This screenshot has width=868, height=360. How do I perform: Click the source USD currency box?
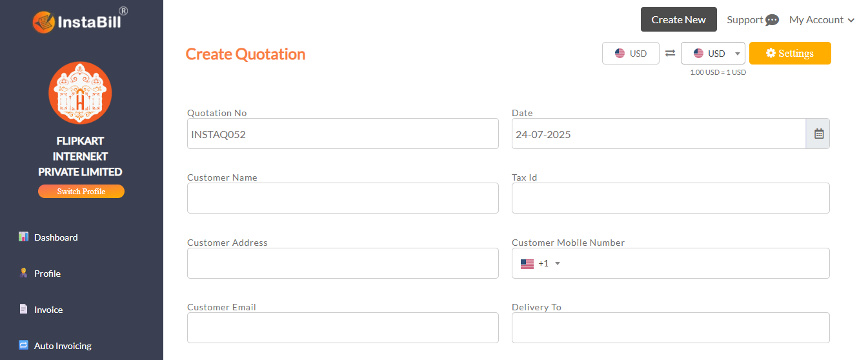click(631, 54)
